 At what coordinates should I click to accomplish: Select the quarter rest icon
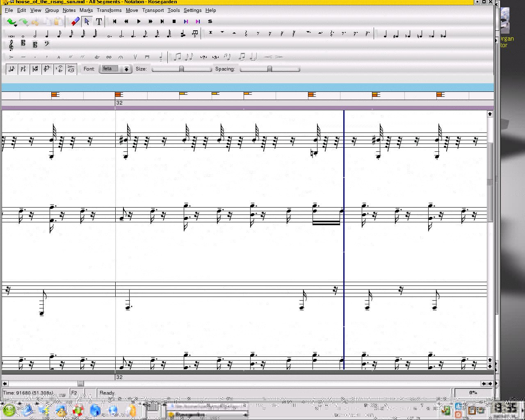coord(246,34)
